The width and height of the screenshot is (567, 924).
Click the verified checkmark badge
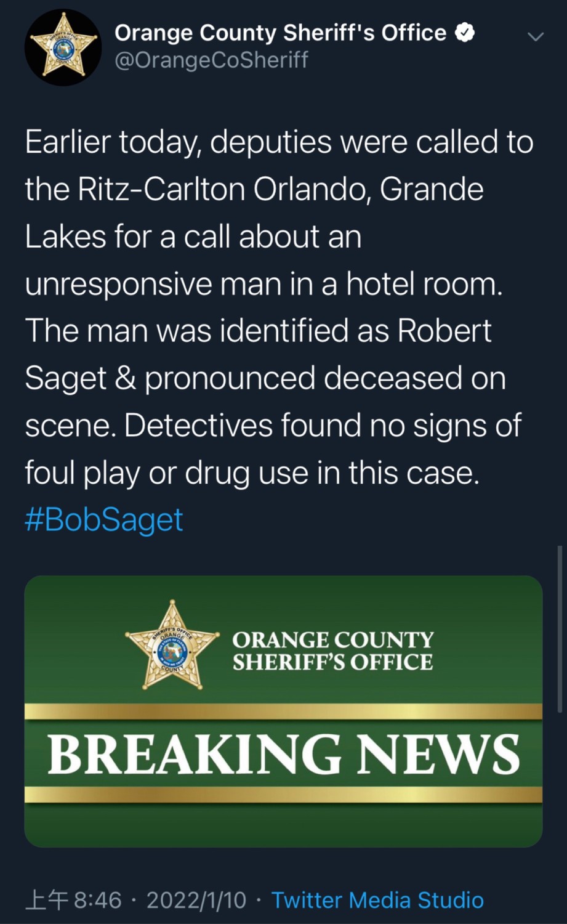465,33
